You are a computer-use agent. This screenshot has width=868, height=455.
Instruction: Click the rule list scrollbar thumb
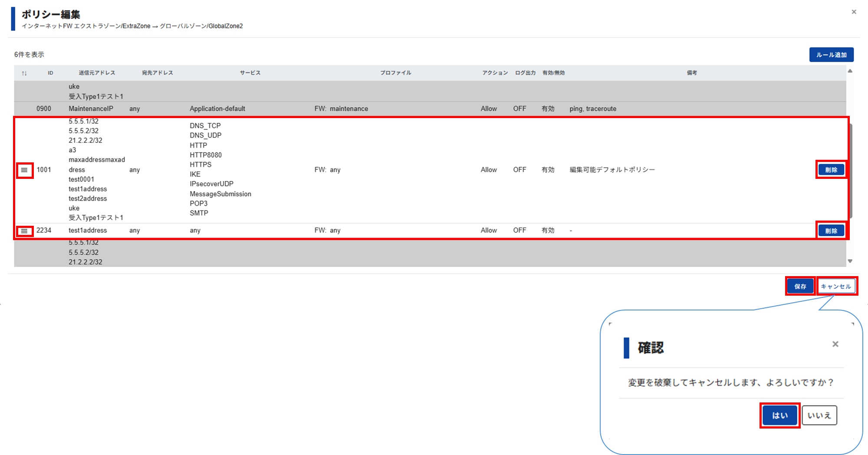click(851, 169)
